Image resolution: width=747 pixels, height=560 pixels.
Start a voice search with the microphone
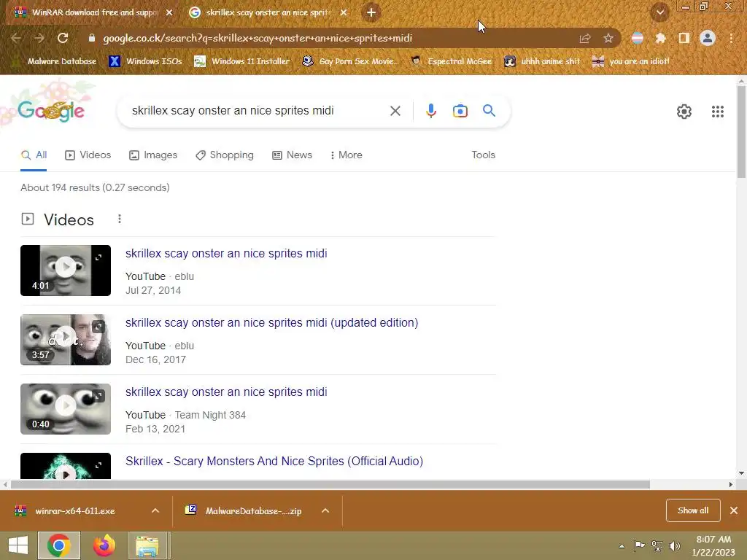click(430, 111)
